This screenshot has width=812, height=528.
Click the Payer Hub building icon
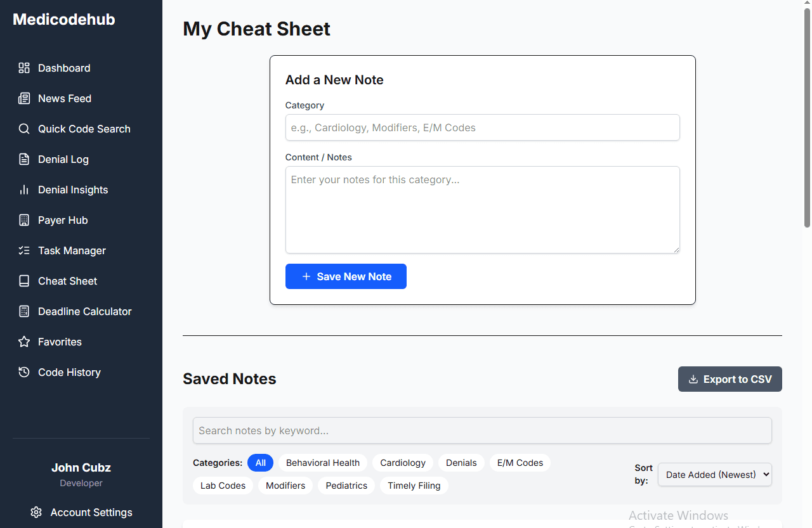coord(24,220)
